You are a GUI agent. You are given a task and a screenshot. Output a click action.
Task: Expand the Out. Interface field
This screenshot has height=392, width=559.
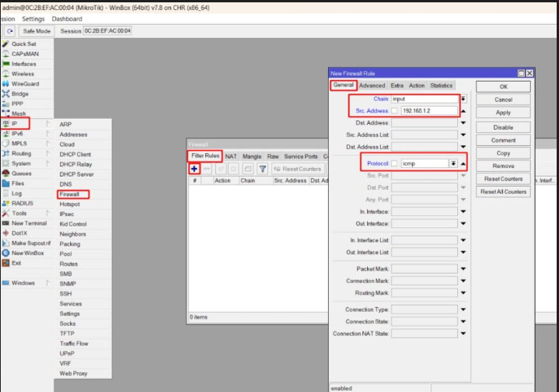pos(463,224)
